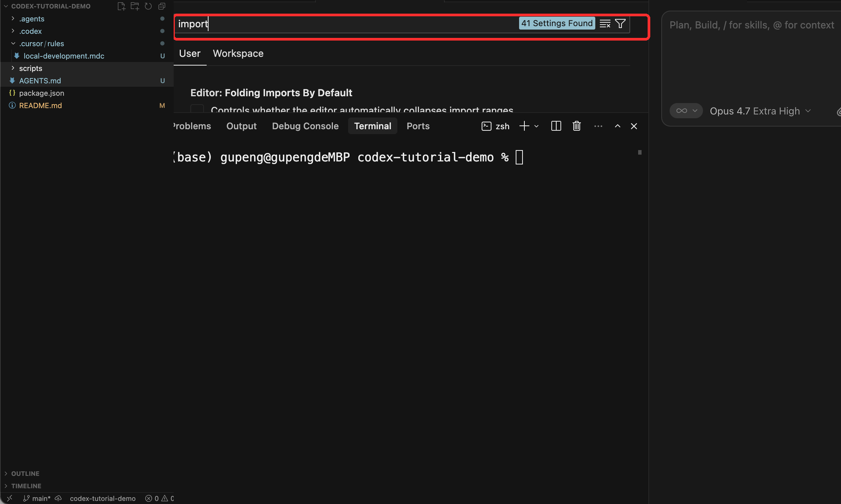The width and height of the screenshot is (841, 504).
Task: Open the Debug Console tab
Action: (x=305, y=126)
